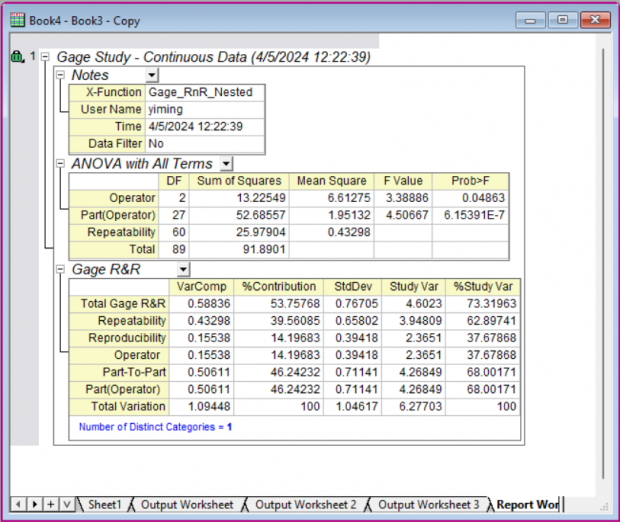Collapse the Gage R&R section
Viewport: 620px width, 522px height.
click(x=60, y=269)
